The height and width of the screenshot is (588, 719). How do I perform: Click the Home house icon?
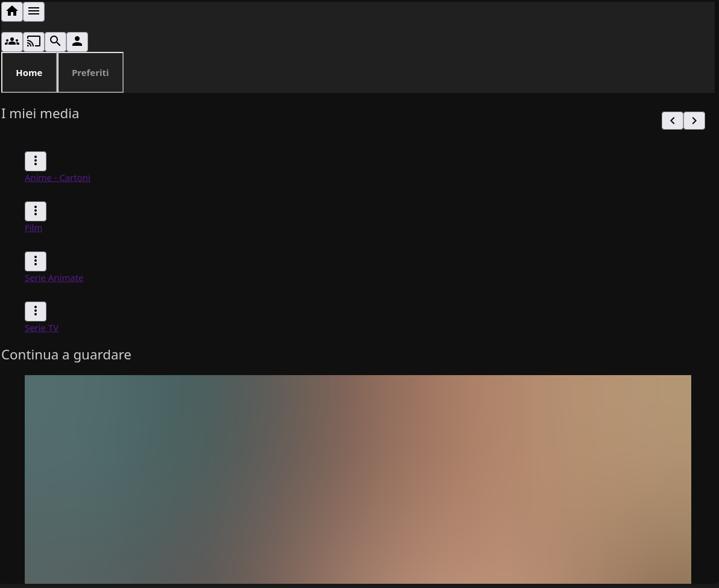(12, 11)
